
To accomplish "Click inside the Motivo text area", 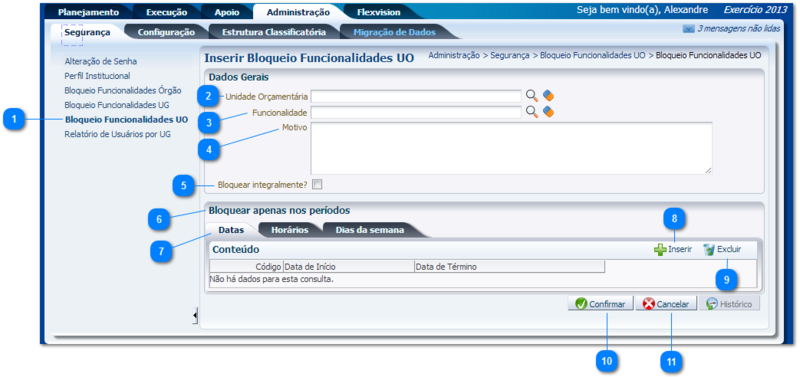I will pyautogui.click(x=511, y=148).
